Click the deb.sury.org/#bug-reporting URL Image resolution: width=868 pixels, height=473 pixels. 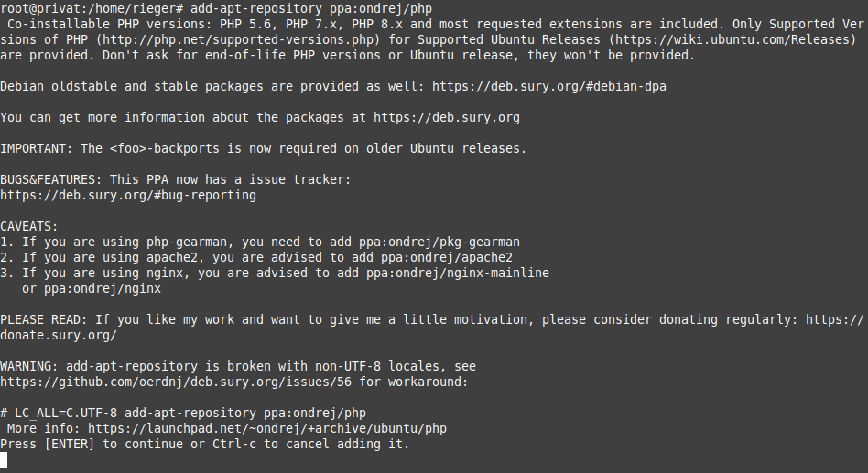click(x=128, y=195)
